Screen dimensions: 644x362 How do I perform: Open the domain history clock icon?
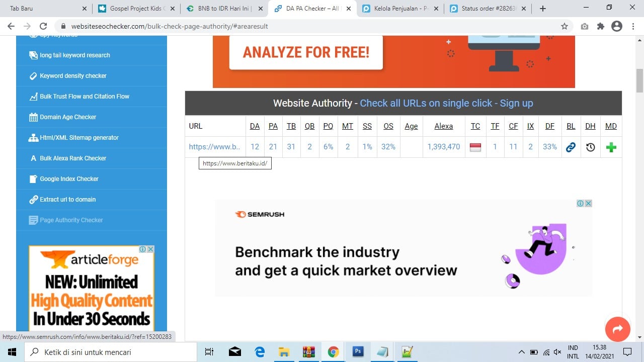(x=590, y=147)
